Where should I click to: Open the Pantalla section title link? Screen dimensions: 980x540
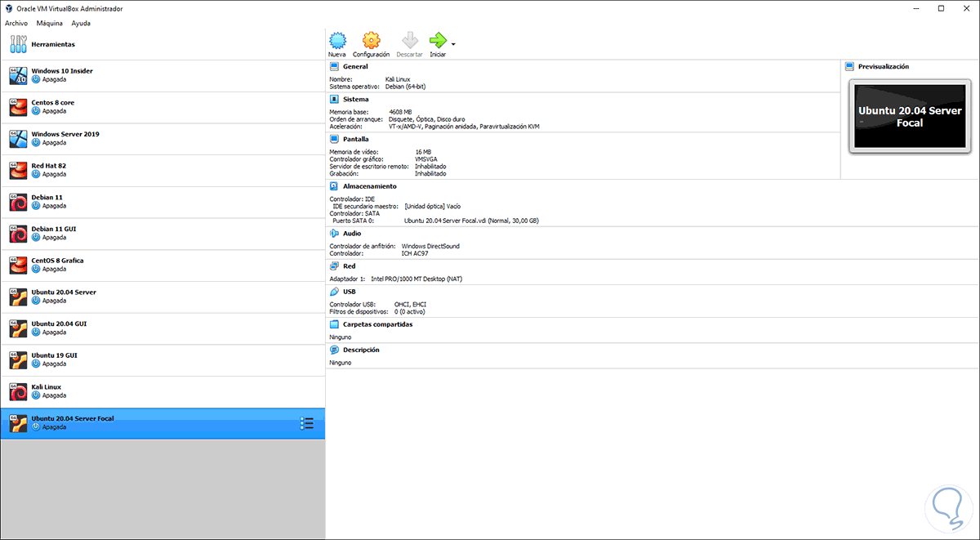click(x=356, y=139)
